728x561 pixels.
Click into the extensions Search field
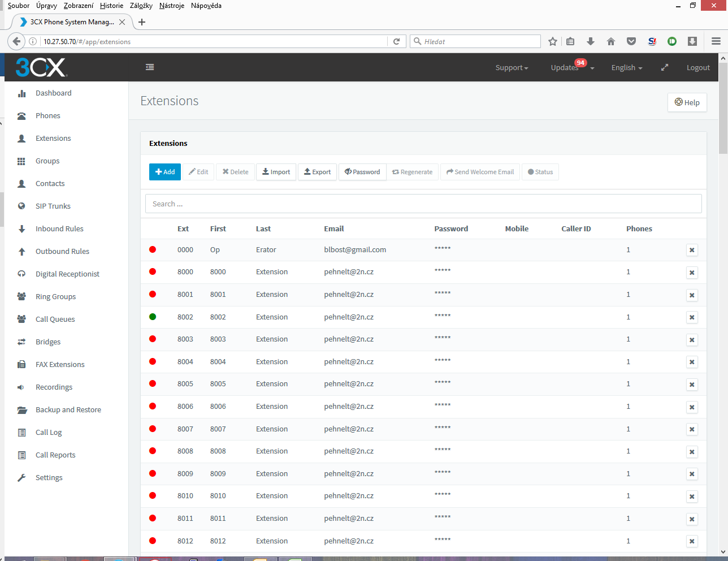(x=423, y=204)
